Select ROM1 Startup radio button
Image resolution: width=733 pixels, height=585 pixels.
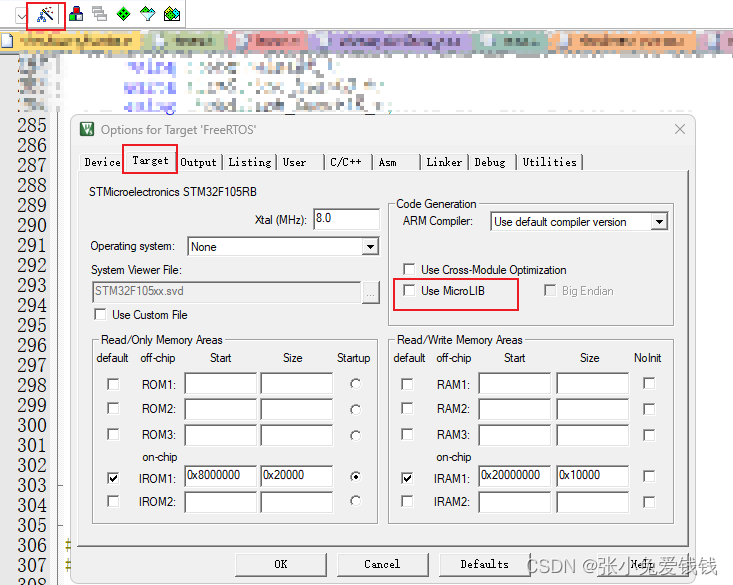pos(355,384)
